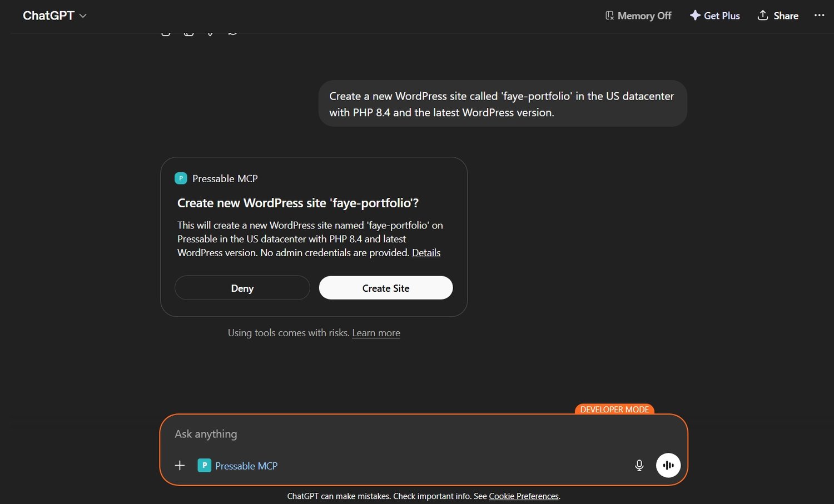Screen dimensions: 834x504
Task: Select the Pressable MCP connector chip in composer
Action: [238, 466]
